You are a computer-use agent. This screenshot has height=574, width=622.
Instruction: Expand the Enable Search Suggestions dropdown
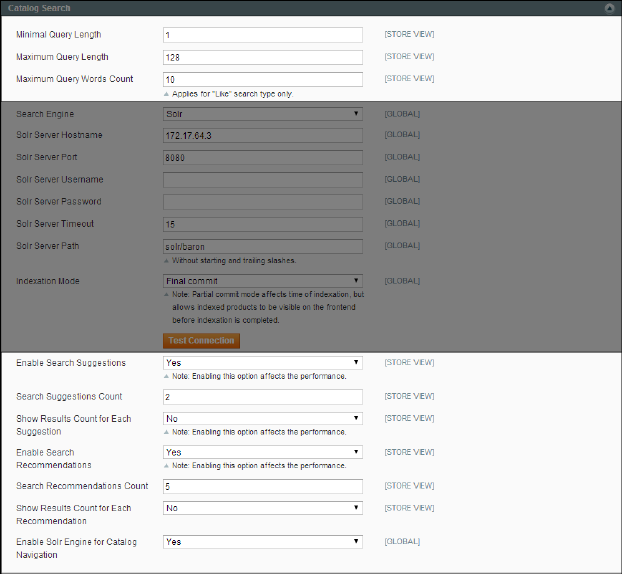(262, 363)
